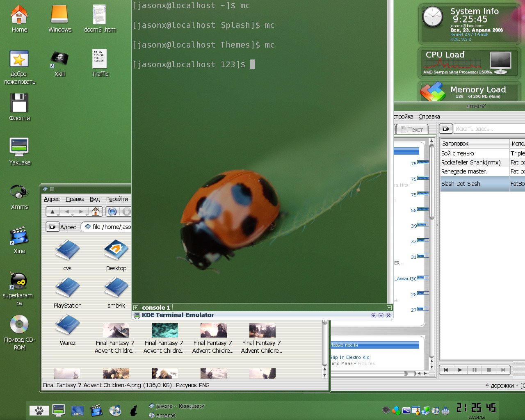Image resolution: width=525 pixels, height=420 pixels.
Task: Click the Forward arrow in Konqueror toolbar
Action: pyautogui.click(x=81, y=212)
